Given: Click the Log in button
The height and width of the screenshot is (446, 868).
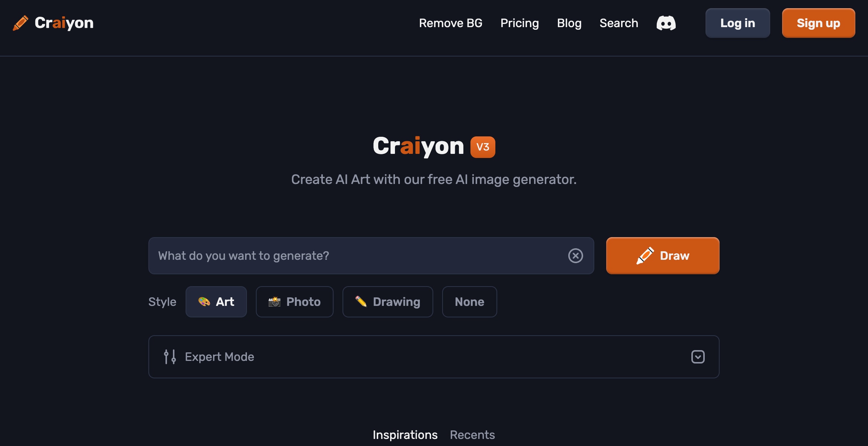Looking at the screenshot, I should [x=737, y=23].
